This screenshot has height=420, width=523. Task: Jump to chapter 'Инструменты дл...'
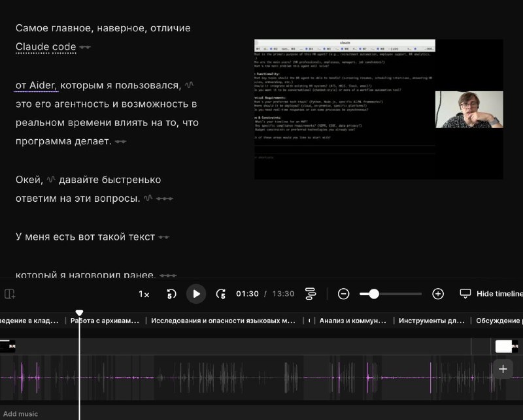(431, 321)
